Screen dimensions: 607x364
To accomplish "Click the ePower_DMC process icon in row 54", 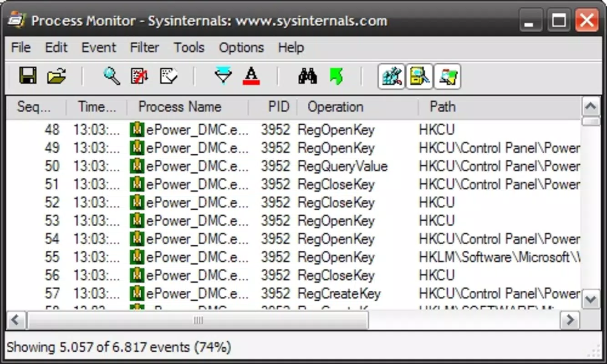I will click(x=137, y=239).
